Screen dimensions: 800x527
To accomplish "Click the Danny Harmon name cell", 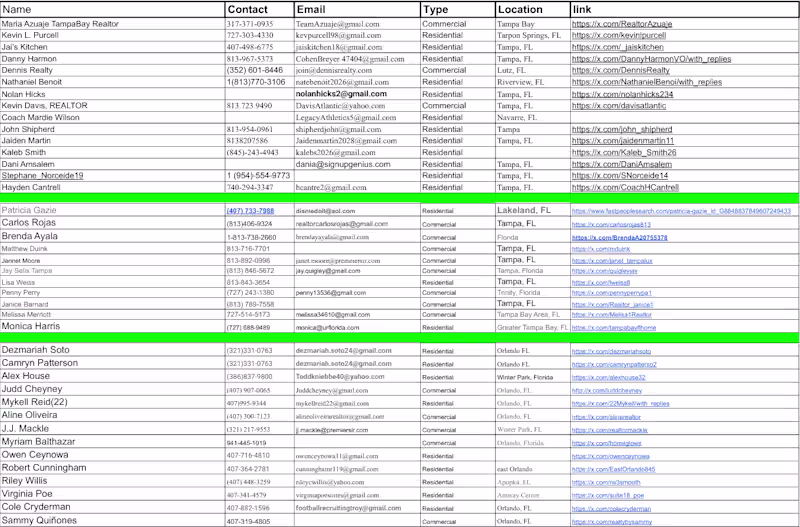I will 112,59.
